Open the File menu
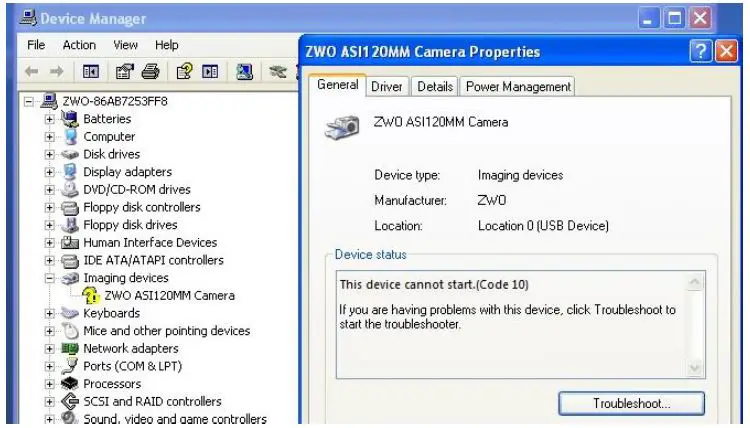 point(36,45)
